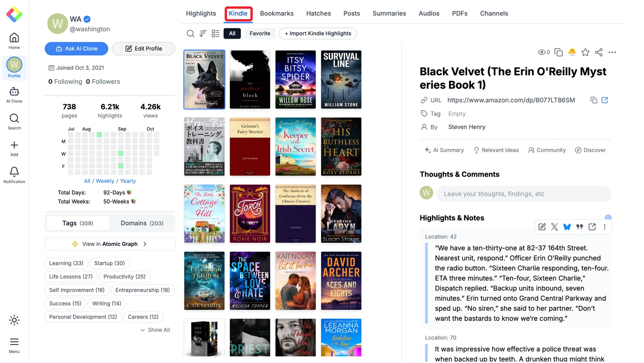
Task: Click the Ask AI Clone button
Action: click(x=76, y=49)
